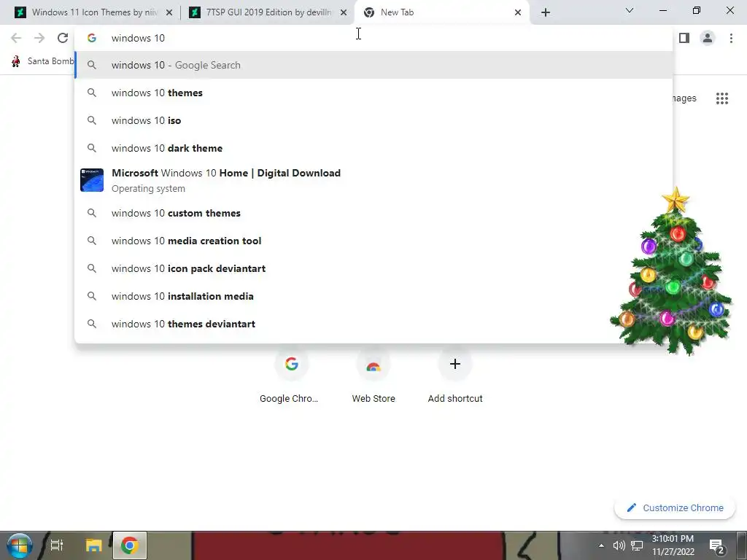Select 'windows 10 media creation tool' suggestion

[x=373, y=241]
